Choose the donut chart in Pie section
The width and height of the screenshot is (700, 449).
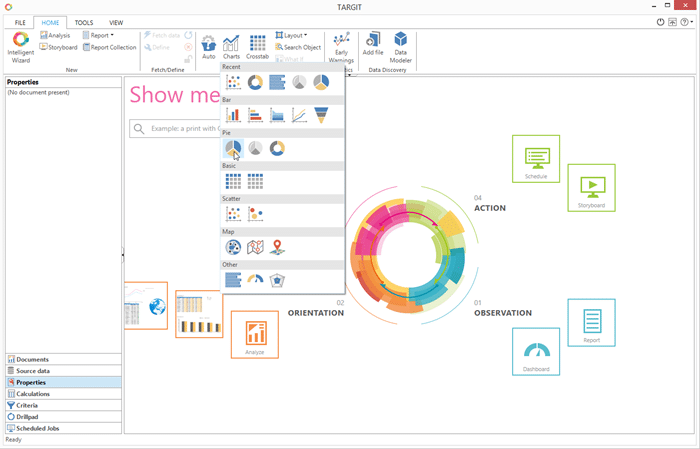click(x=277, y=148)
